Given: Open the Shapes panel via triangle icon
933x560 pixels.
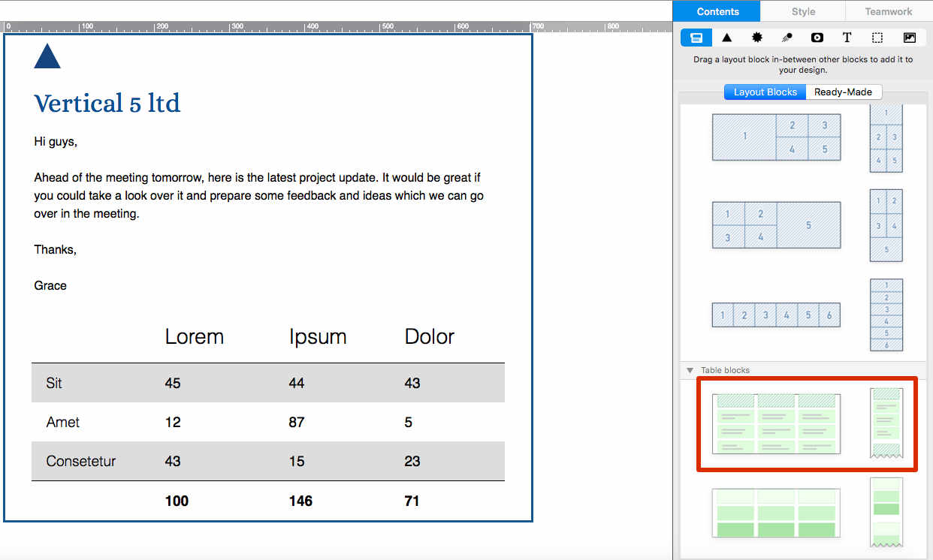Looking at the screenshot, I should [726, 37].
